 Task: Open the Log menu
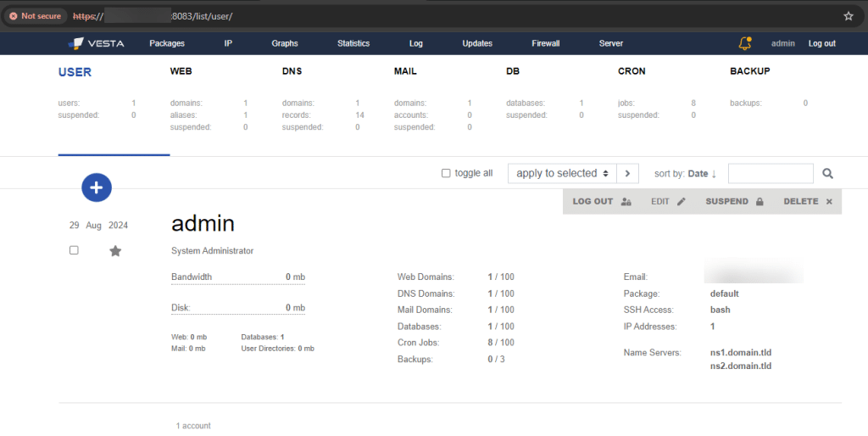point(415,43)
